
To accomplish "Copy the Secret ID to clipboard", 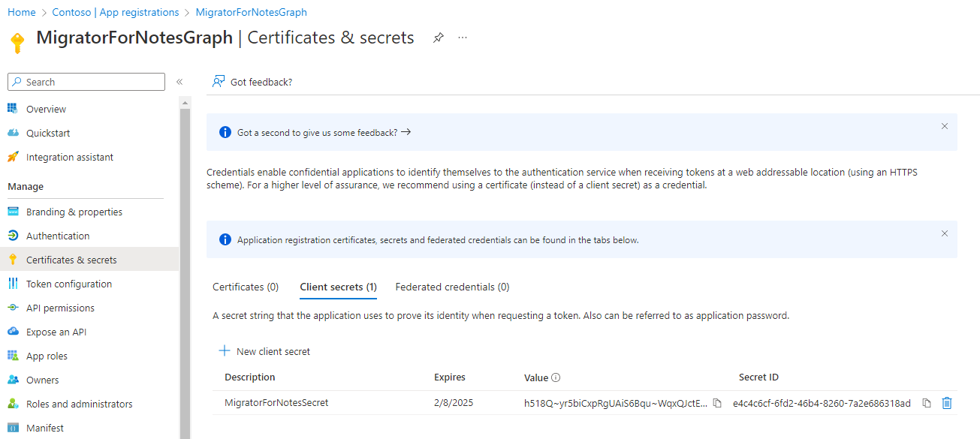I will pyautogui.click(x=927, y=403).
